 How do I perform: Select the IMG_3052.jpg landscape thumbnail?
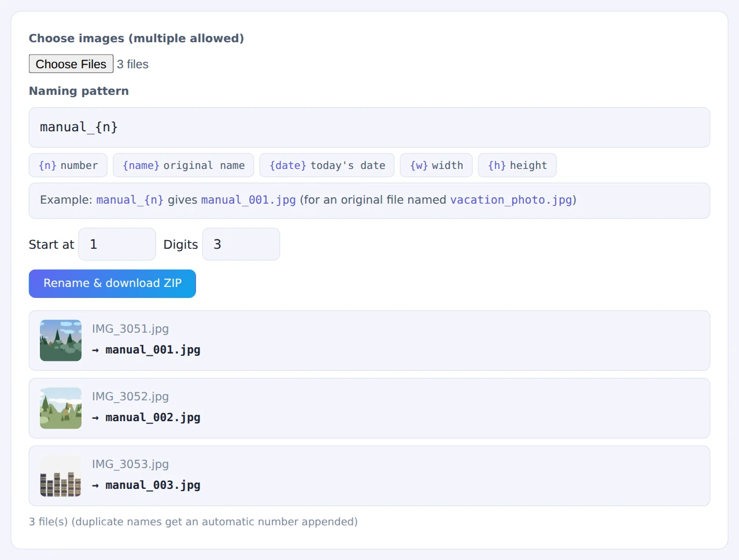(61, 408)
